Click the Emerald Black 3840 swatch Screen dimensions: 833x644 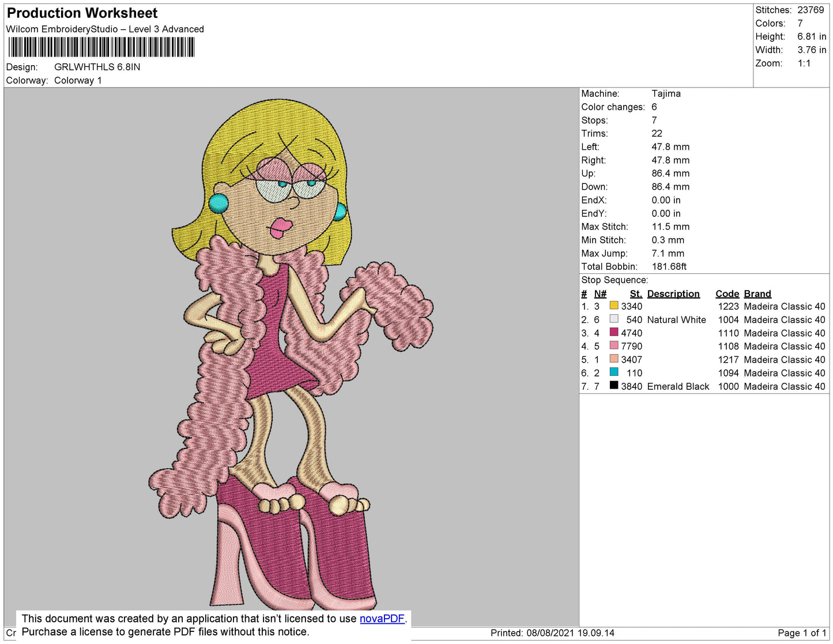click(614, 385)
